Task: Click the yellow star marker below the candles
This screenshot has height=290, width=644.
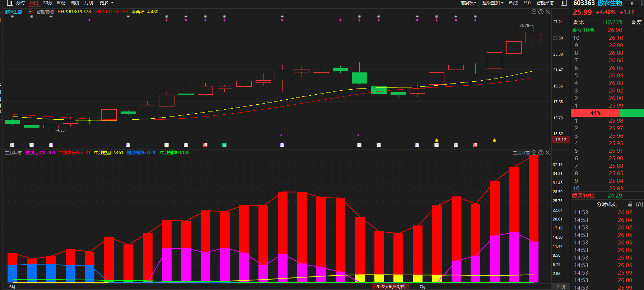Action: coord(494,141)
